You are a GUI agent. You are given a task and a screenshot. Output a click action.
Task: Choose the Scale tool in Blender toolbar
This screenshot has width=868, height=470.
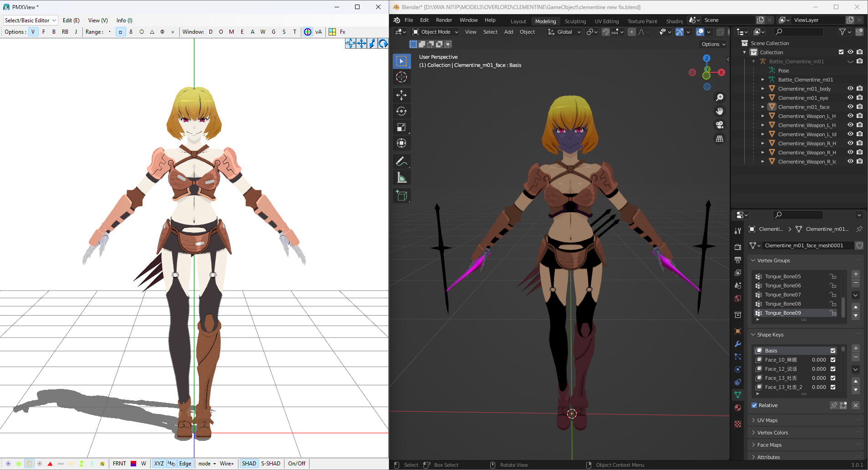pos(401,127)
